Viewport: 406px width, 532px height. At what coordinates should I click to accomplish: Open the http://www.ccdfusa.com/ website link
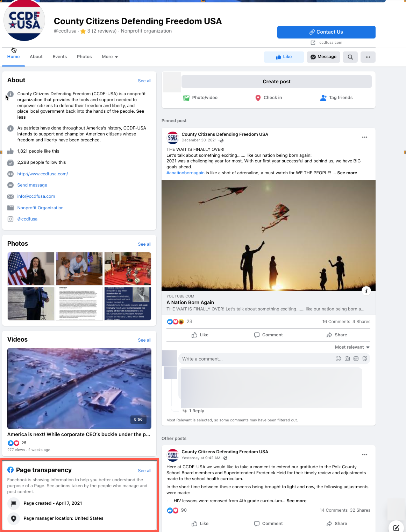[x=43, y=174]
